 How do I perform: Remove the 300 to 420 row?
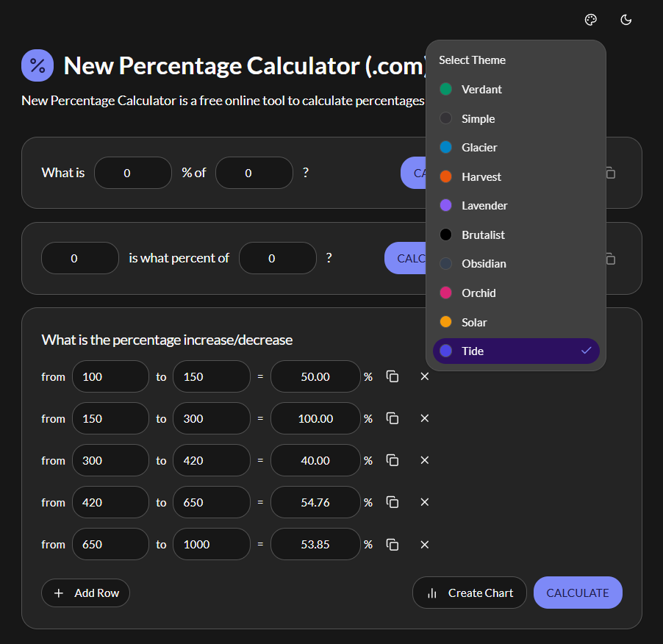pos(424,460)
